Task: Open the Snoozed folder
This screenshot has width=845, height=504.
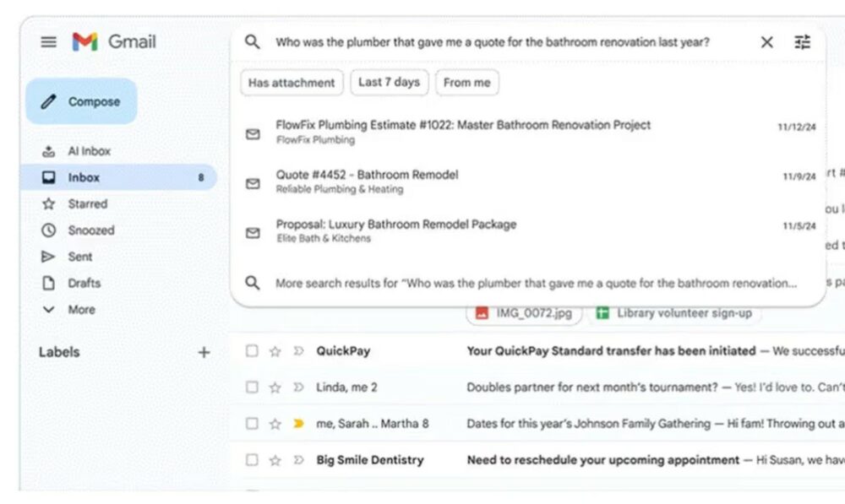Action: click(90, 230)
